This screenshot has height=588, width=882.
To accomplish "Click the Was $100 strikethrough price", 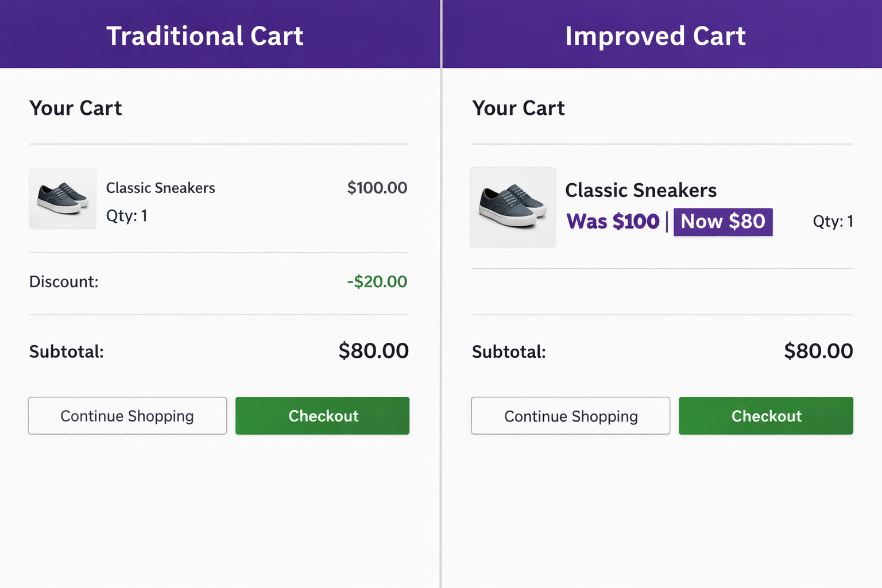I will click(x=612, y=221).
